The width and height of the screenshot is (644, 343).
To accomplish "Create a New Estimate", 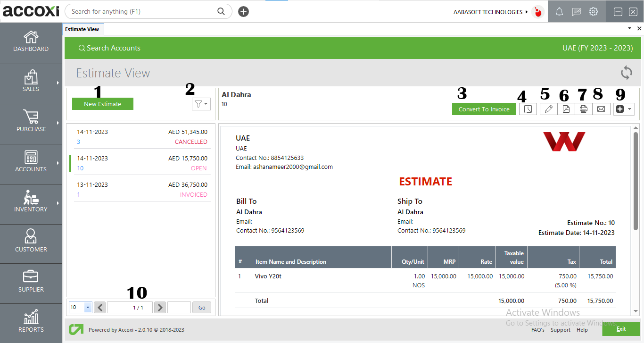I will point(102,104).
